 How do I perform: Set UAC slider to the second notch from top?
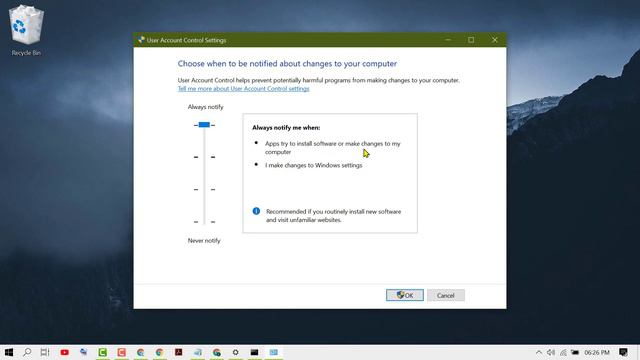204,157
